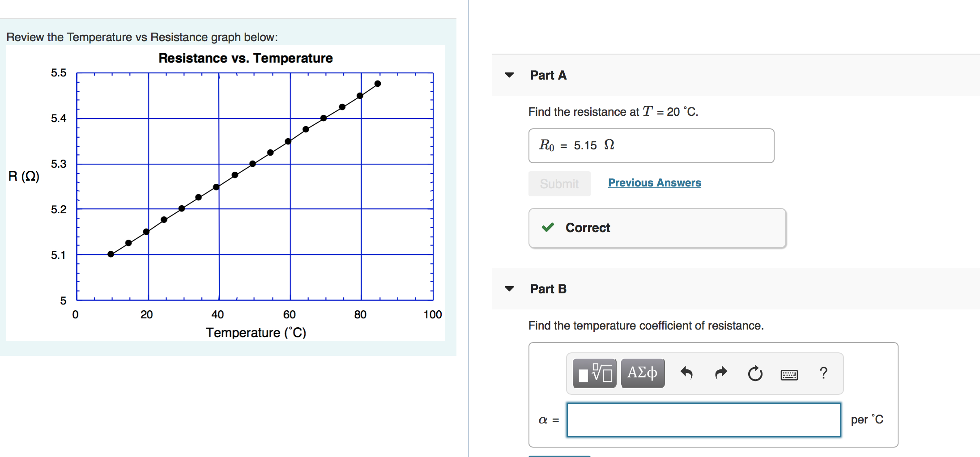The height and width of the screenshot is (457, 980).
Task: Click the Submit button
Action: (559, 183)
